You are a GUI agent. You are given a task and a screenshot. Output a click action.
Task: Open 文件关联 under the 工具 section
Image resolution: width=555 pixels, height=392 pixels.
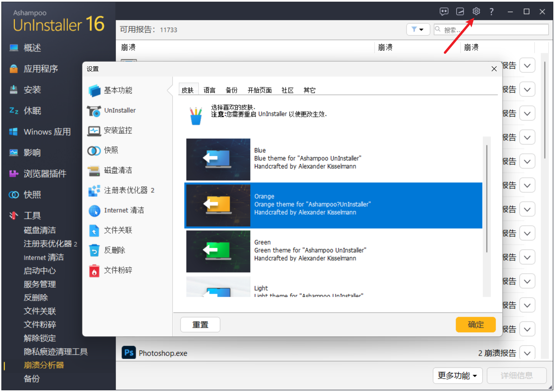40,311
